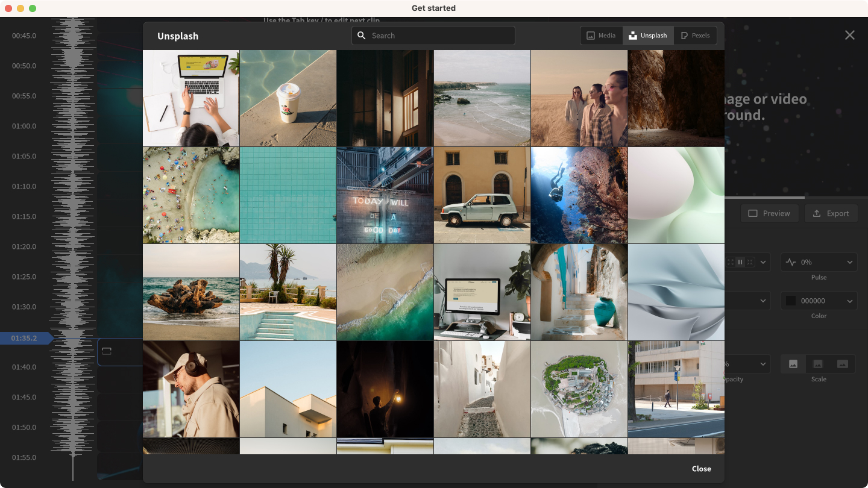Jump to the 00:45.0 timeline mark
The height and width of the screenshot is (488, 868).
24,36
